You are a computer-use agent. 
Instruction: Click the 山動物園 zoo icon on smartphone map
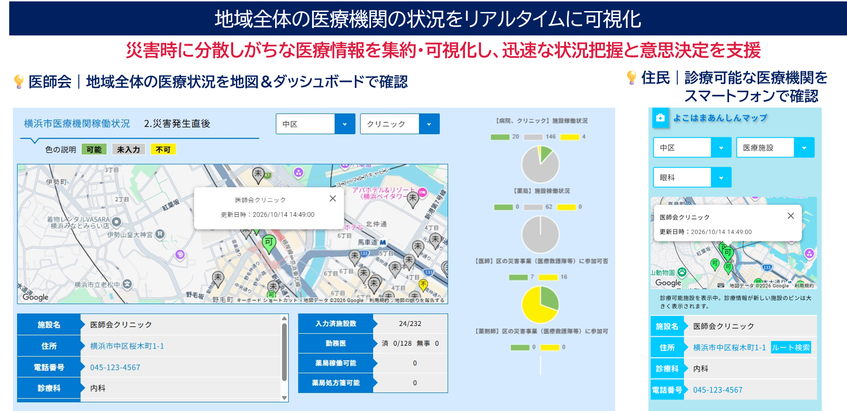click(682, 271)
